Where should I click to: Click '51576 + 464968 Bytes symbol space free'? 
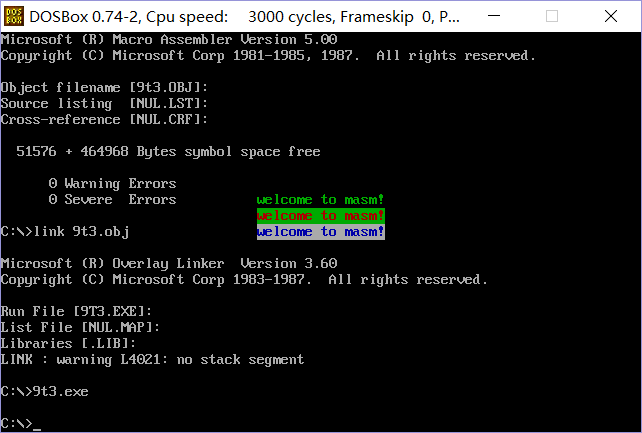pos(168,152)
